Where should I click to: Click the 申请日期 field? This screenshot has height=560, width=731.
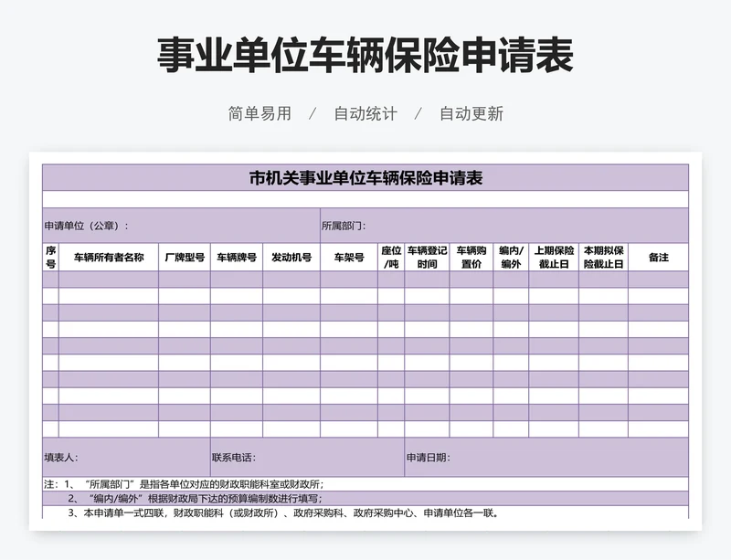[x=546, y=458]
